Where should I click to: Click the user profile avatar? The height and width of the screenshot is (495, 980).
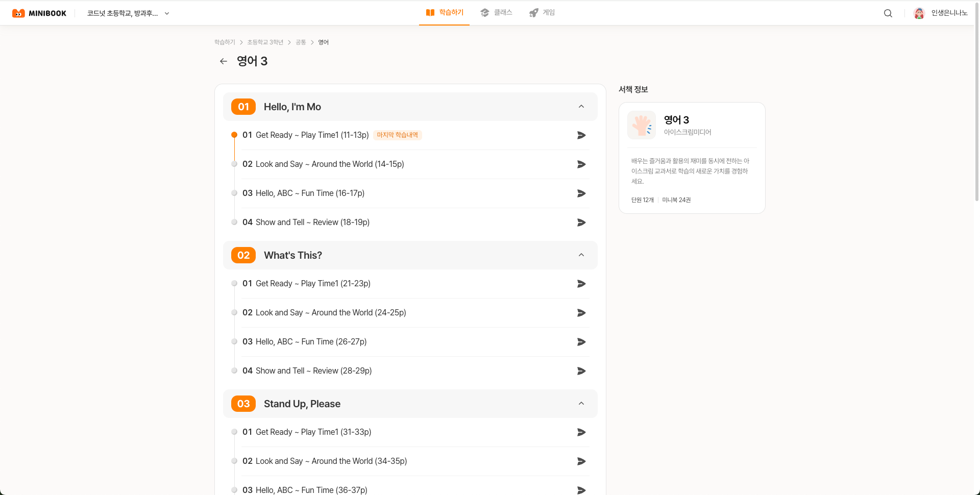(x=919, y=13)
